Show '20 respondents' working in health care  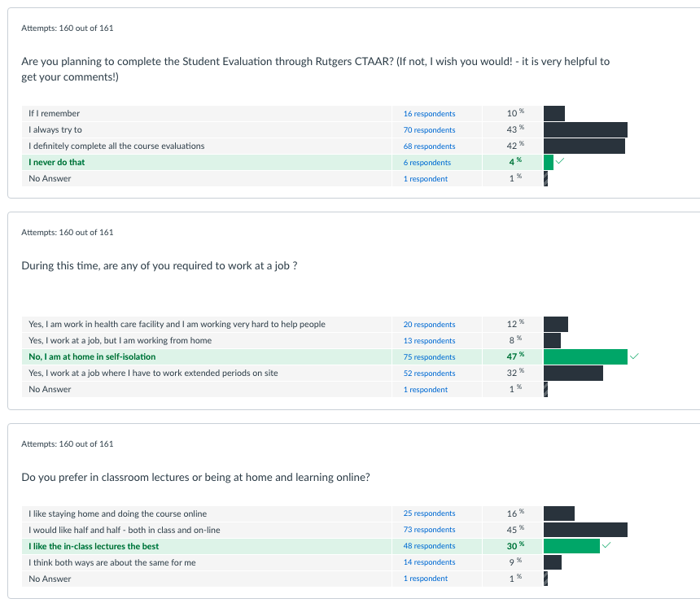coord(429,325)
